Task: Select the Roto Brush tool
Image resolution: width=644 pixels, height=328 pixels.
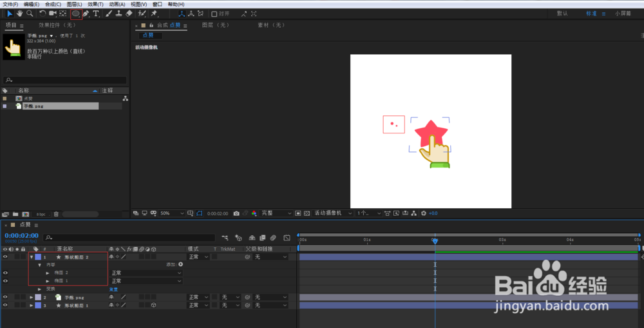Action: tap(142, 14)
